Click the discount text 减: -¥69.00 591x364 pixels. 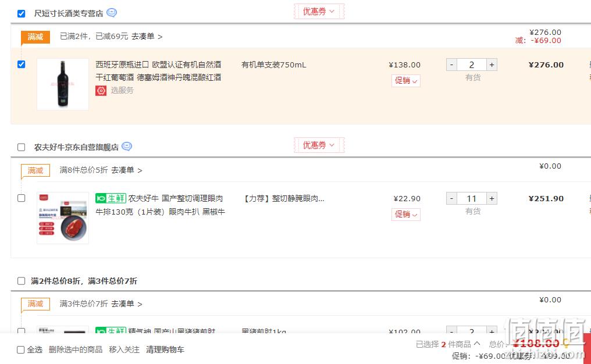tap(538, 40)
